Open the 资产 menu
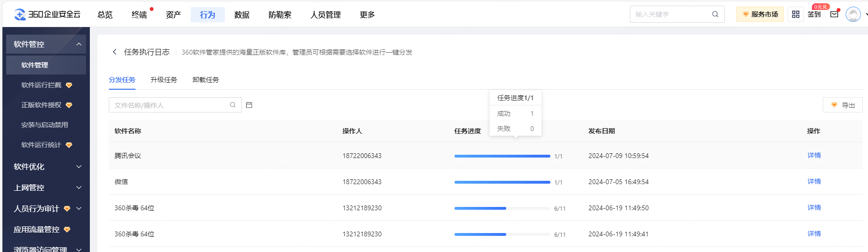The width and height of the screenshot is (868, 252). (x=174, y=15)
